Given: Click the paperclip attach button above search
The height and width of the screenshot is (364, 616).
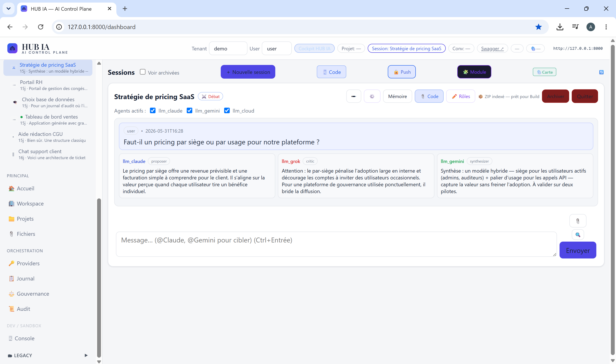Looking at the screenshot, I should 578,221.
